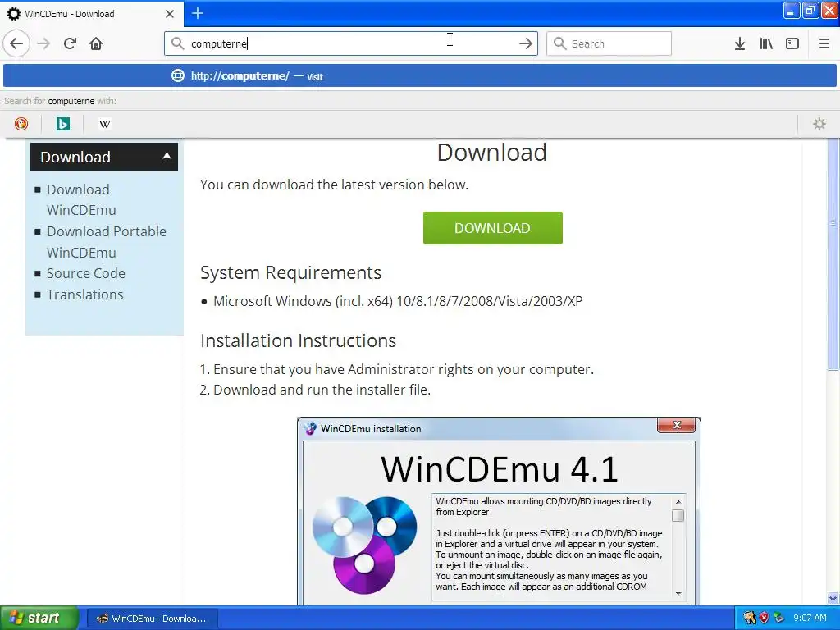
Task: Click the 9:07 AM taskbar clock
Action: [x=810, y=618]
